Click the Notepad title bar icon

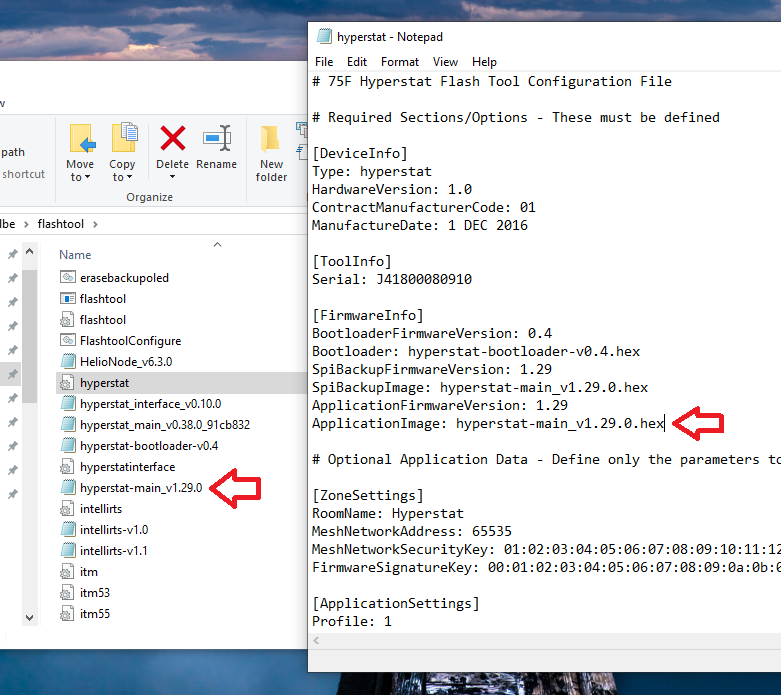tap(324, 36)
